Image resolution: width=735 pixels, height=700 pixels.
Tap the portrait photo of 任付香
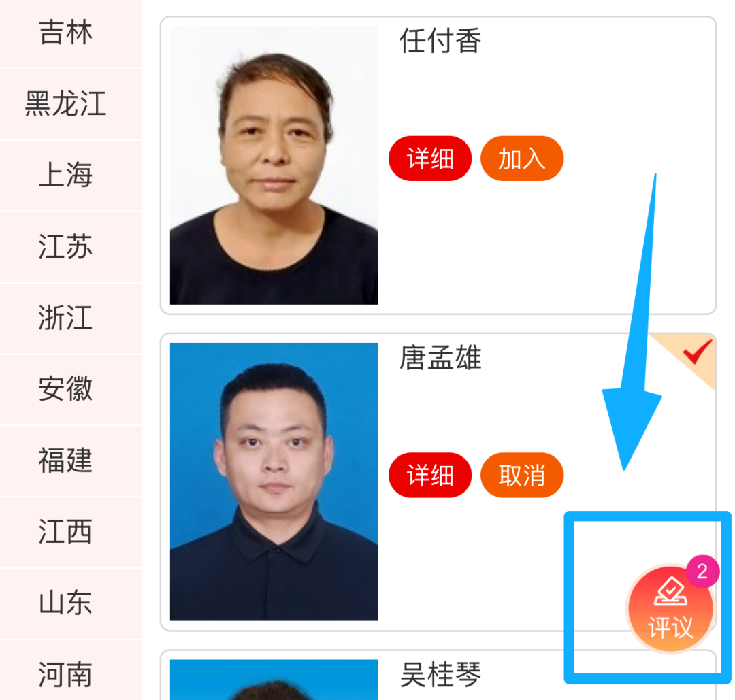[x=274, y=165]
